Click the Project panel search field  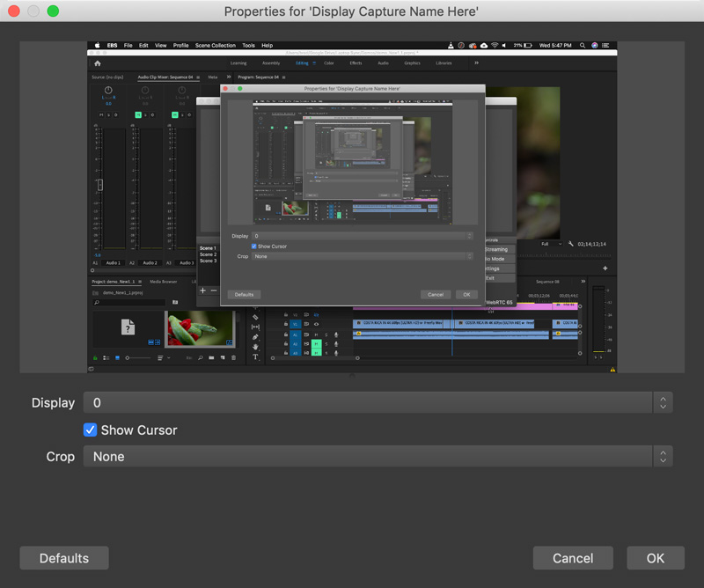129,303
